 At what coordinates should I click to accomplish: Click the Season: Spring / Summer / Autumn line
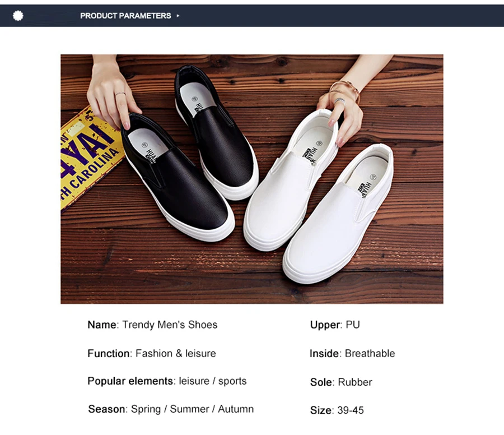click(171, 409)
